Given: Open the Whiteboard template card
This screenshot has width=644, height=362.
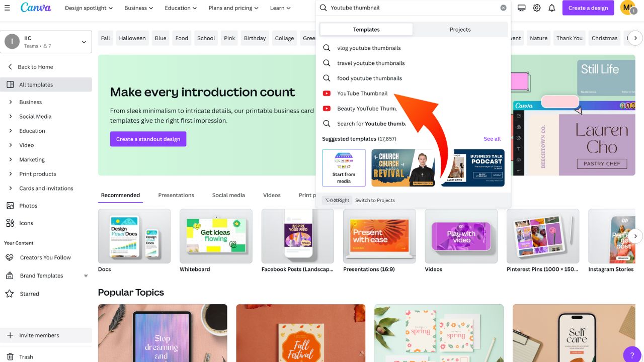Looking at the screenshot, I should [216, 236].
